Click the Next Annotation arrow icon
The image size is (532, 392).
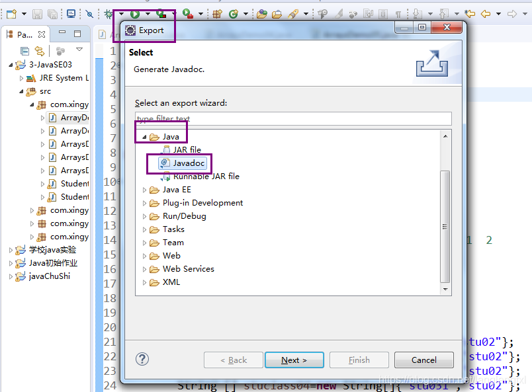tap(418, 14)
